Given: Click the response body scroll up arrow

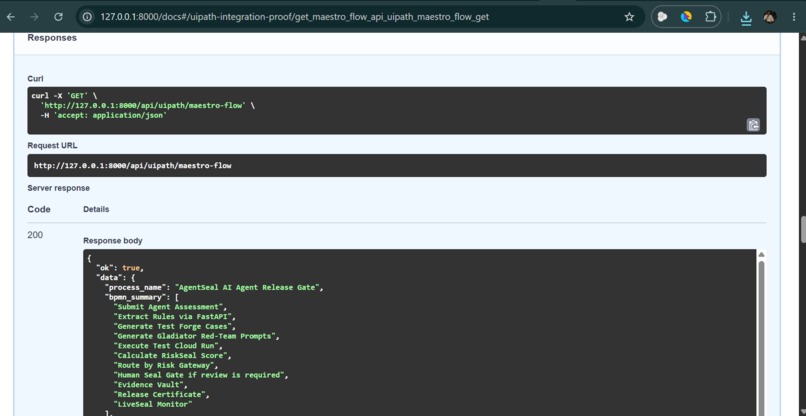Looking at the screenshot, I should coord(761,255).
